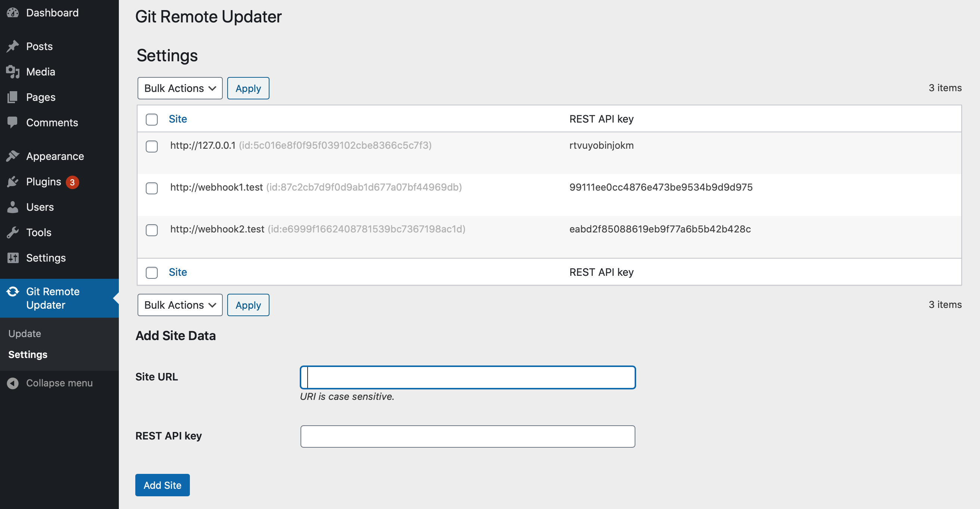Image resolution: width=980 pixels, height=509 pixels.
Task: Open the bottom Bulk Actions dropdown
Action: 180,305
